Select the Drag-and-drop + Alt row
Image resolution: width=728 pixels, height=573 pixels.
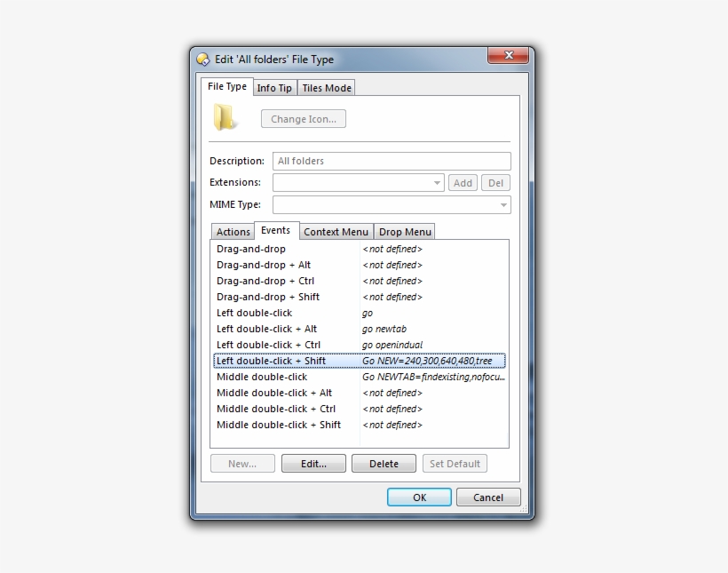point(264,265)
